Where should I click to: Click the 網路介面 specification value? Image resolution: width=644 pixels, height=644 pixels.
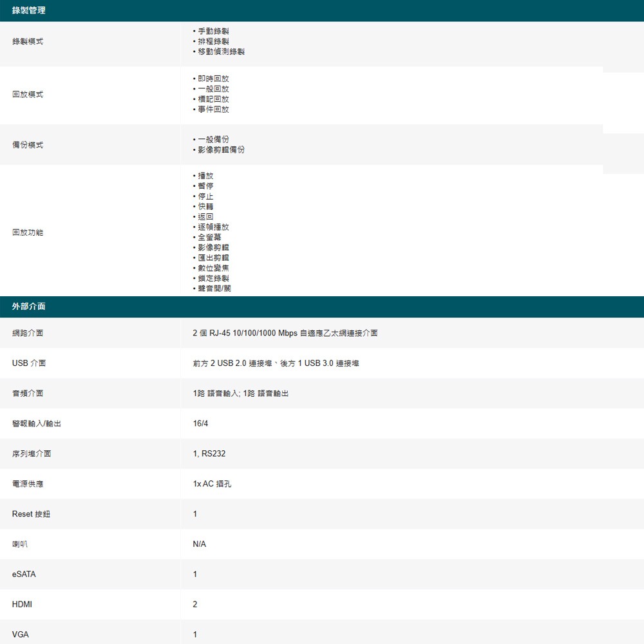click(x=287, y=333)
